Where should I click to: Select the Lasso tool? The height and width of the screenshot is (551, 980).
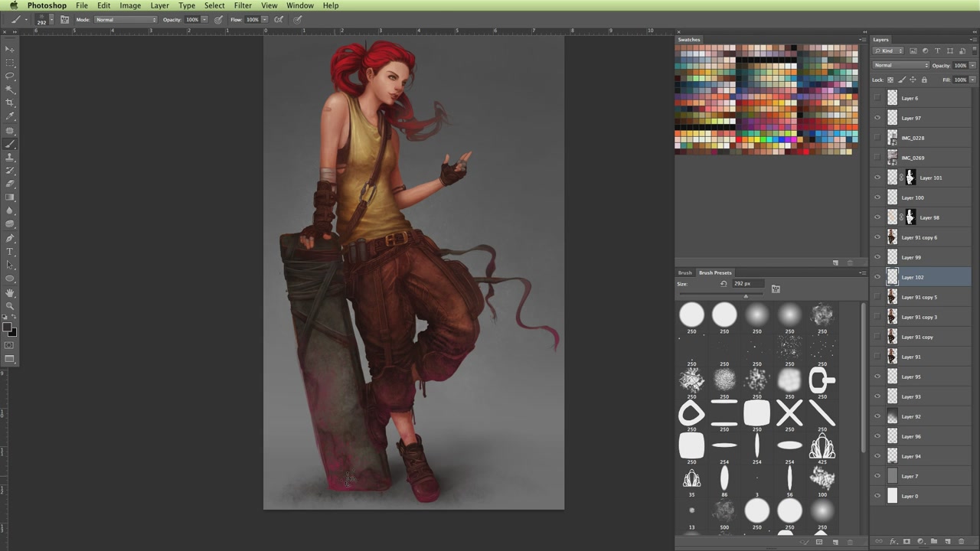(x=10, y=76)
